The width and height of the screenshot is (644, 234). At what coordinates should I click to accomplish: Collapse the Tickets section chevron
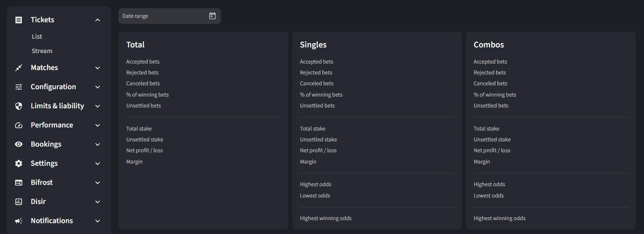tap(98, 20)
